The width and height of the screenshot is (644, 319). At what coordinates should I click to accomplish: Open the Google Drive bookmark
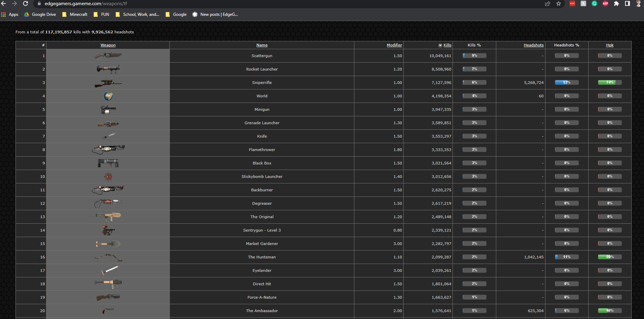40,14
